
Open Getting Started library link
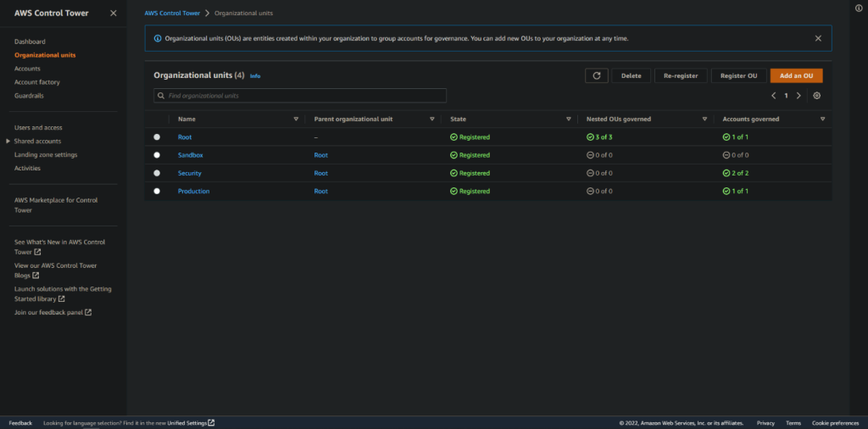(x=63, y=294)
